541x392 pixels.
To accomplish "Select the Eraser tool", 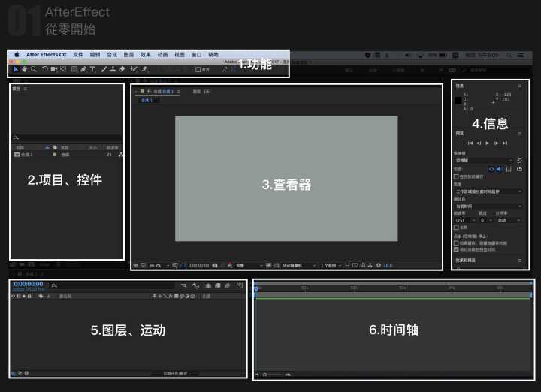I will 122,69.
